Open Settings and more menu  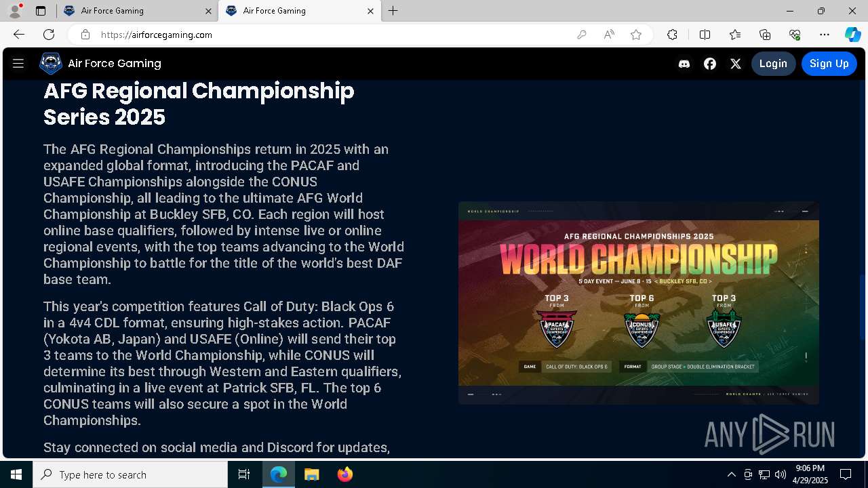[825, 35]
